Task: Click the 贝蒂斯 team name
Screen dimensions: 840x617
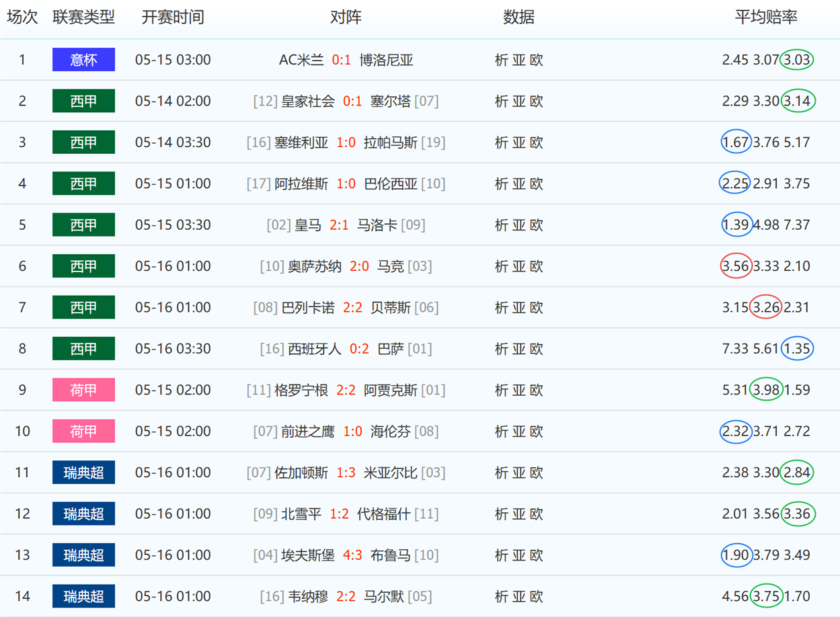Action: click(391, 307)
